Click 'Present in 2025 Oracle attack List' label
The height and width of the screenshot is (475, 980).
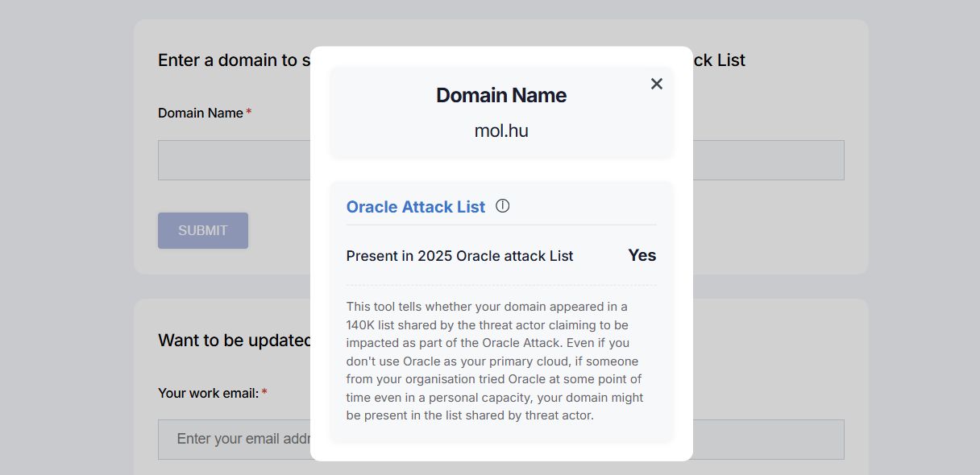460,256
